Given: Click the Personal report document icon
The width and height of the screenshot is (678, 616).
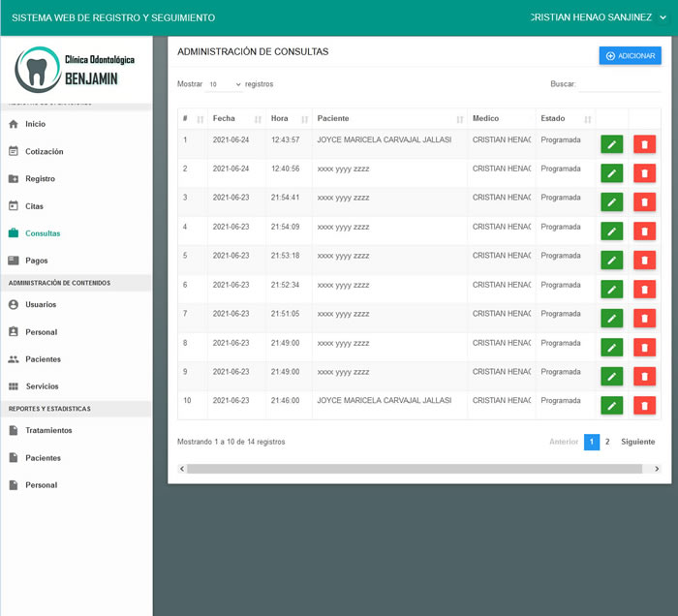Looking at the screenshot, I should 14,485.
